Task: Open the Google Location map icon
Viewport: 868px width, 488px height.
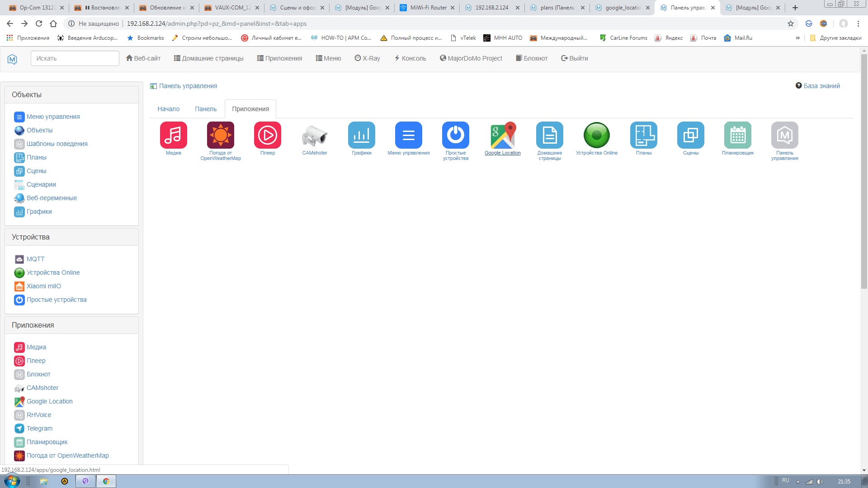Action: click(x=502, y=135)
